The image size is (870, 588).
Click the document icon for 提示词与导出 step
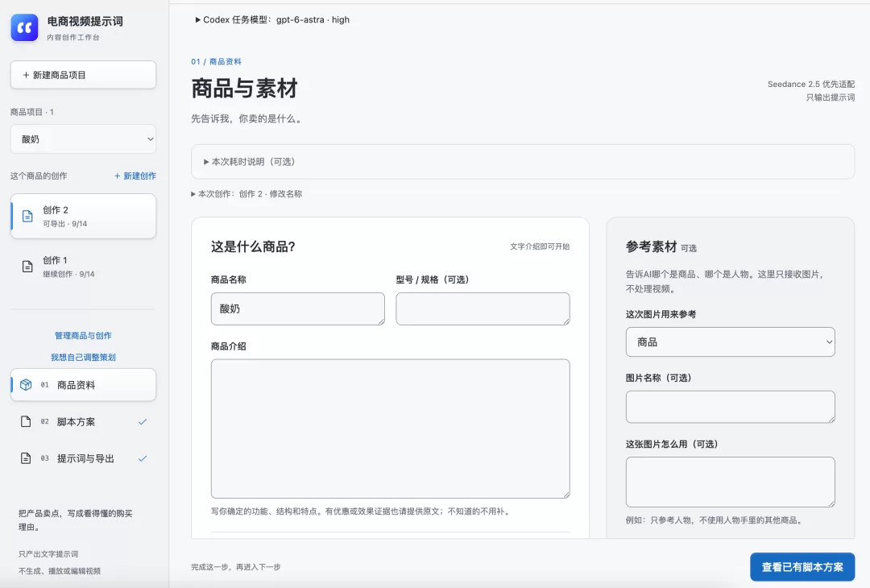click(26, 458)
